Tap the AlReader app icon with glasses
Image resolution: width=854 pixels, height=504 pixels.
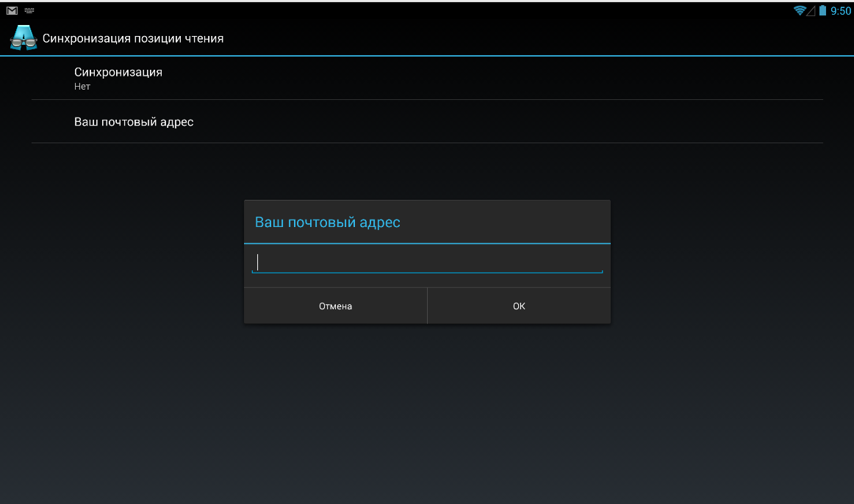[24, 38]
